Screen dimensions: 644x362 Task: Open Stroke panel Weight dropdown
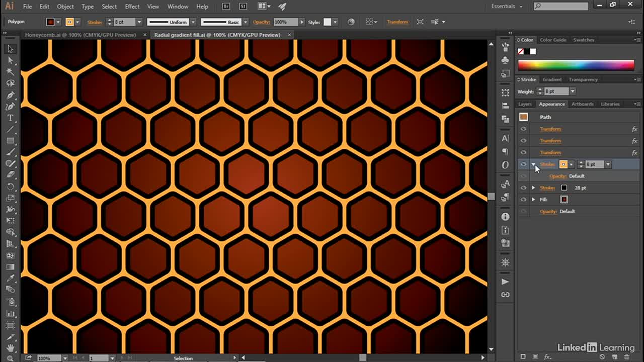tap(572, 92)
